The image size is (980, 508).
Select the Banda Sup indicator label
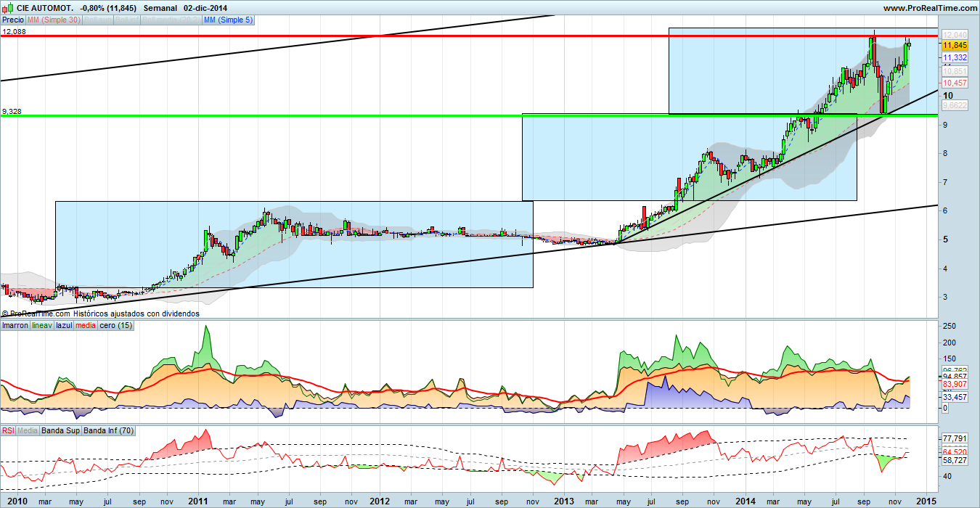click(x=61, y=430)
